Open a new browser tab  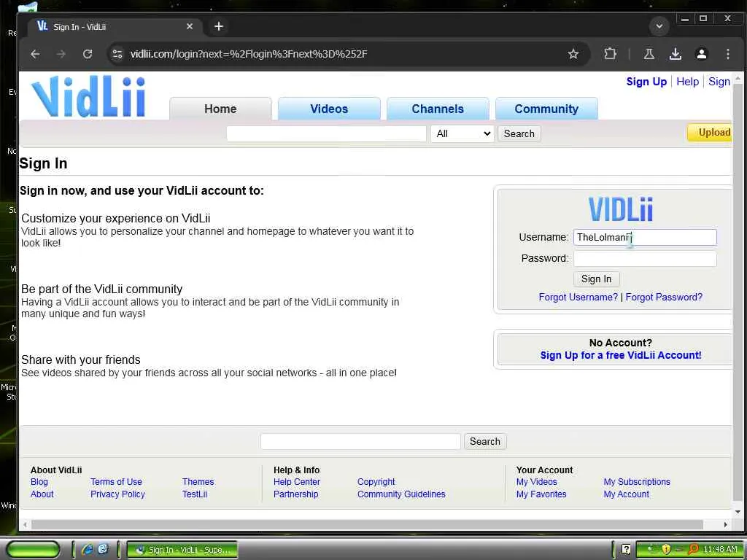click(219, 26)
